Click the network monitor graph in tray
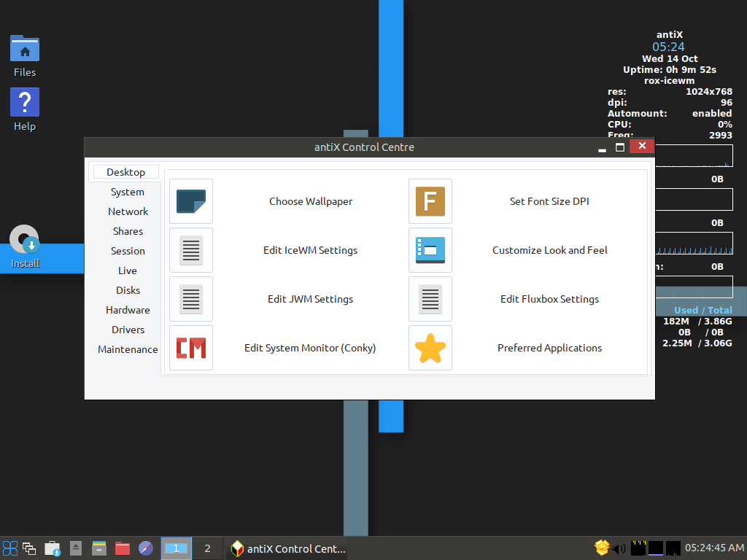This screenshot has height=560, width=747. [673, 548]
